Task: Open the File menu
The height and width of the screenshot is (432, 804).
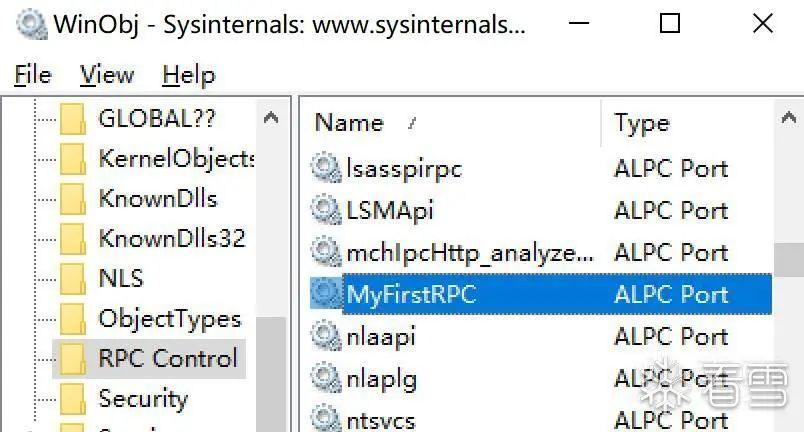Action: tap(33, 75)
